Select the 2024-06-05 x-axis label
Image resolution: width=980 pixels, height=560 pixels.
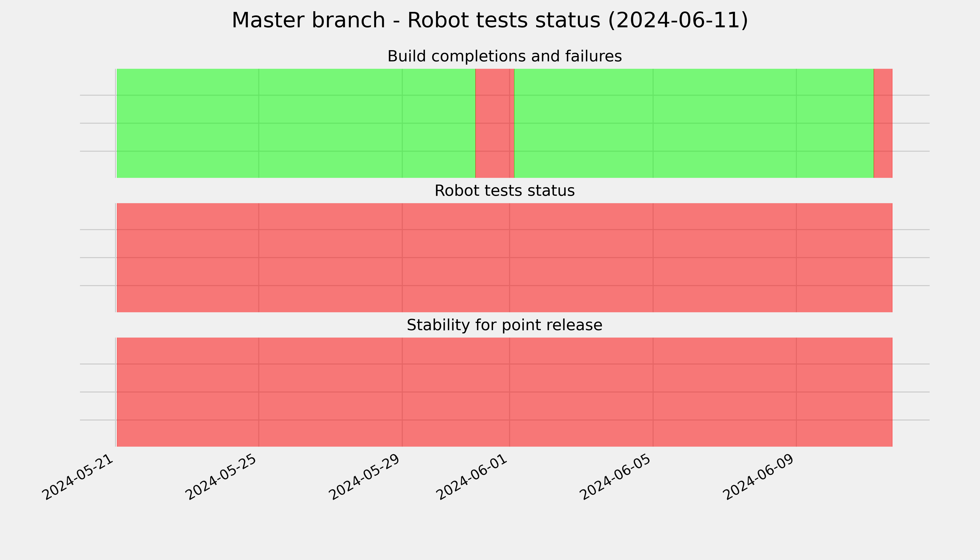click(615, 477)
